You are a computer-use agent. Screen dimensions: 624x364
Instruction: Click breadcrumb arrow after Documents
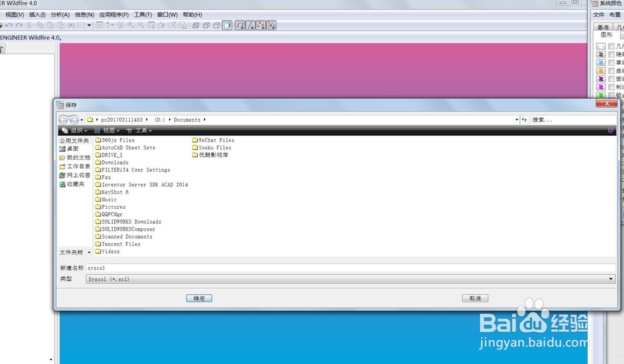click(205, 120)
